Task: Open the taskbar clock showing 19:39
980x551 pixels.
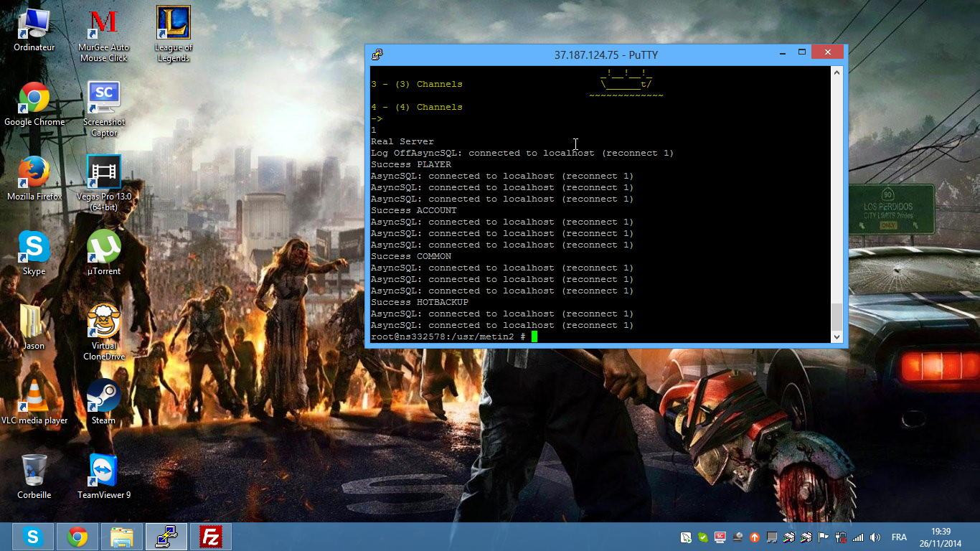Action: click(x=941, y=537)
